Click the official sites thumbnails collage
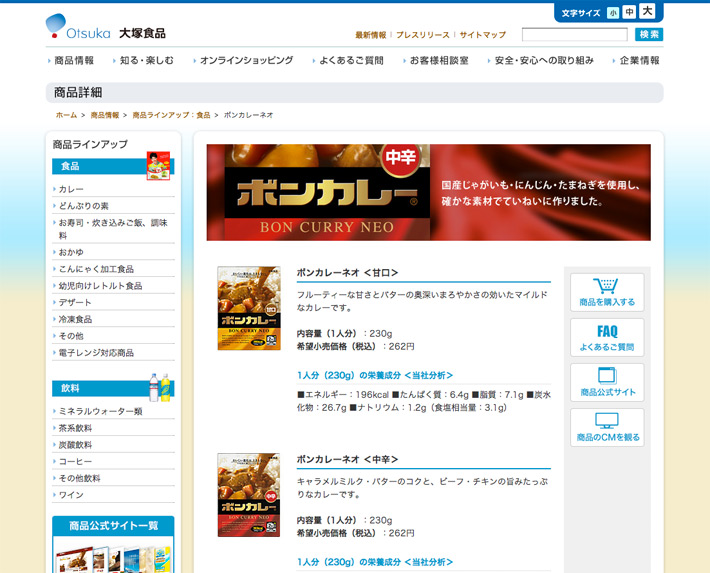Image resolution: width=710 pixels, height=573 pixels. (x=113, y=559)
